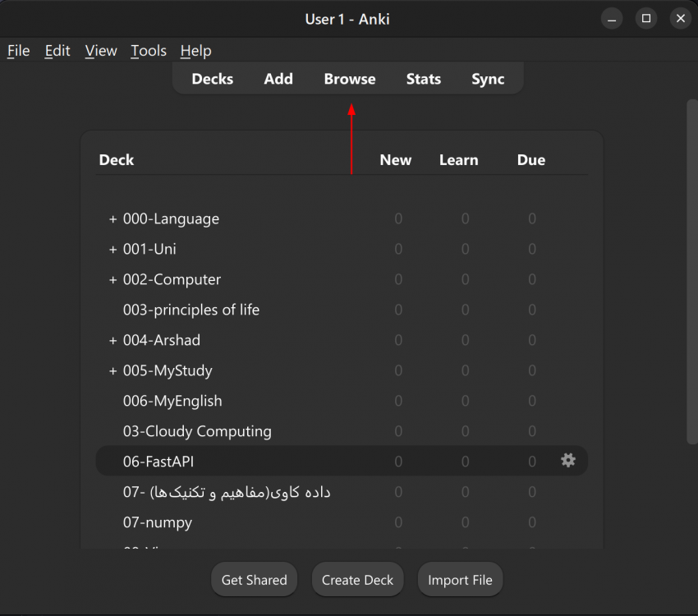Select the 003-principles of life deck
The width and height of the screenshot is (698, 616).
click(x=191, y=310)
